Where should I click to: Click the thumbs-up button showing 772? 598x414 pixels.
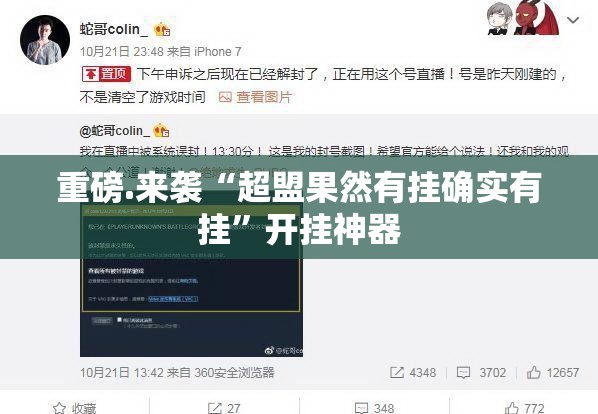click(x=524, y=408)
